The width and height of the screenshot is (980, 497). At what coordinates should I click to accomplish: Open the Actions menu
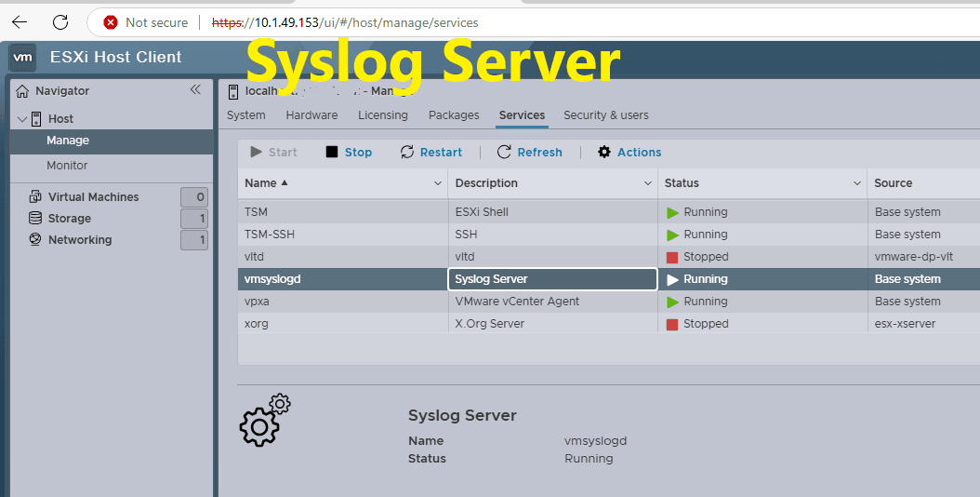(x=629, y=152)
